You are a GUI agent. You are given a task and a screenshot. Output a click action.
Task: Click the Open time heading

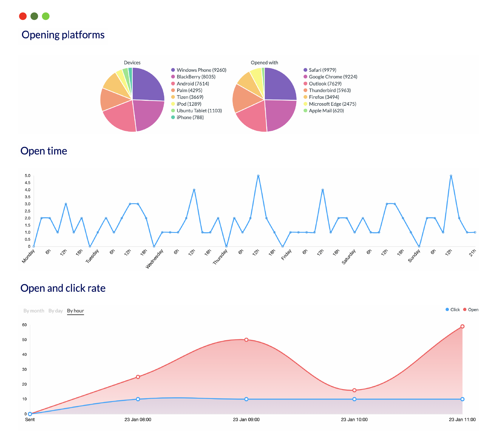click(x=44, y=151)
